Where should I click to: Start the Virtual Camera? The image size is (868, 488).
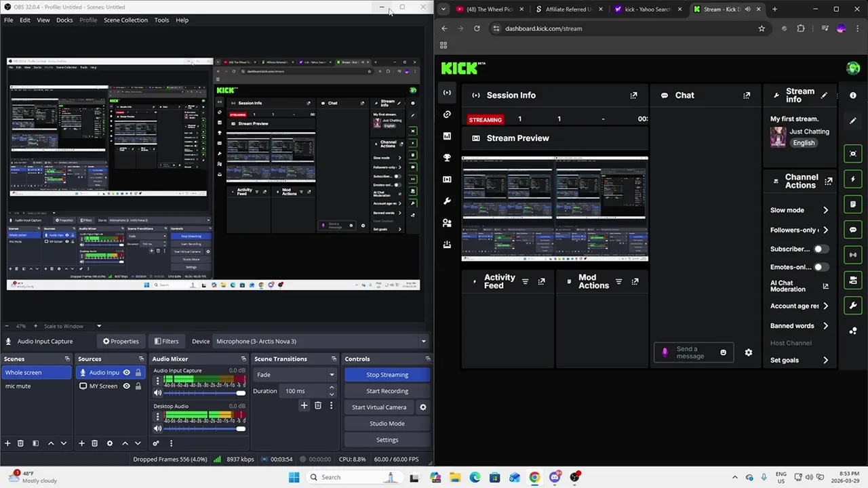pyautogui.click(x=379, y=407)
